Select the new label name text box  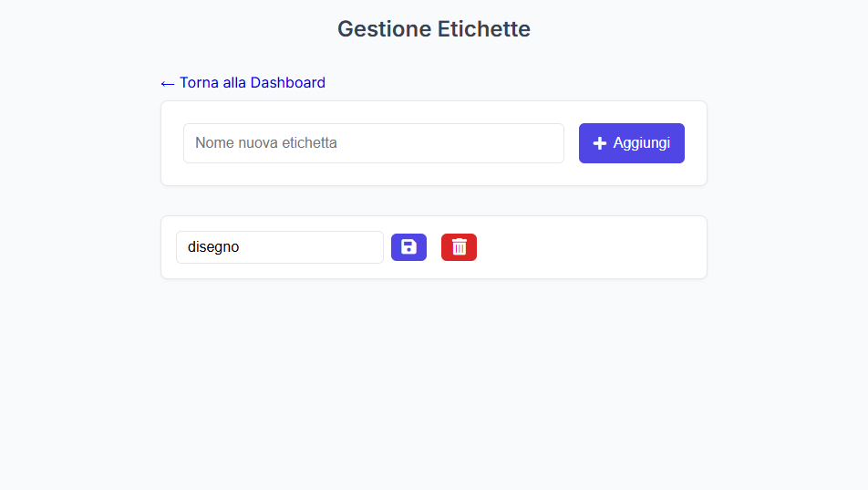pos(374,143)
